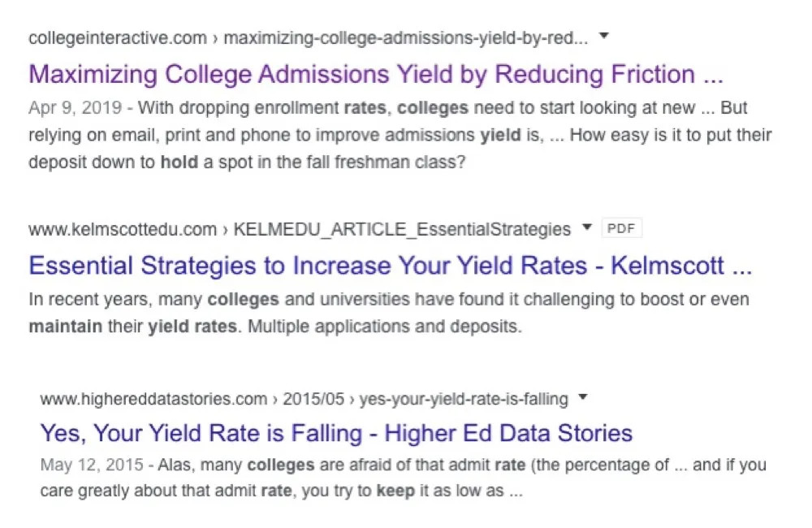Image resolution: width=812 pixels, height=528 pixels.
Task: Open Essential Strategies to Increase Your Yield Rates
Action: point(390,266)
